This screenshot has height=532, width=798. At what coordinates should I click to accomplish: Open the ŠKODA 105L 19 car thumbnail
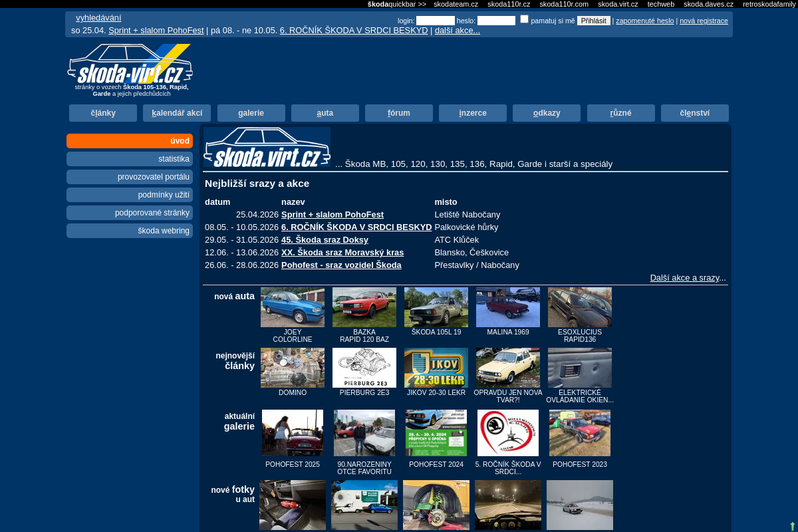[x=436, y=307]
